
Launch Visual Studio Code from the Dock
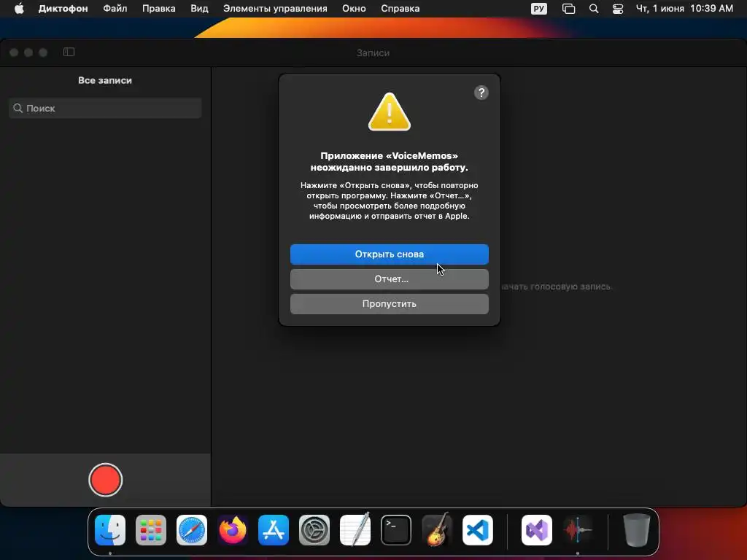[478, 529]
